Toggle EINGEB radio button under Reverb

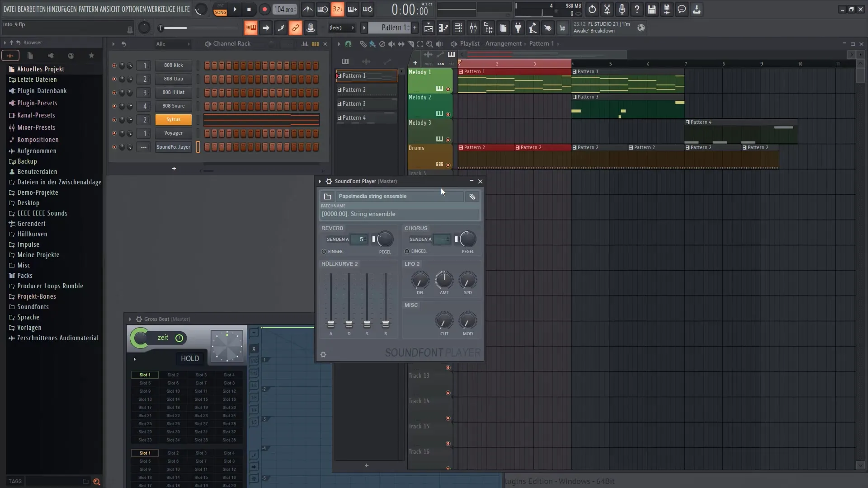click(324, 251)
